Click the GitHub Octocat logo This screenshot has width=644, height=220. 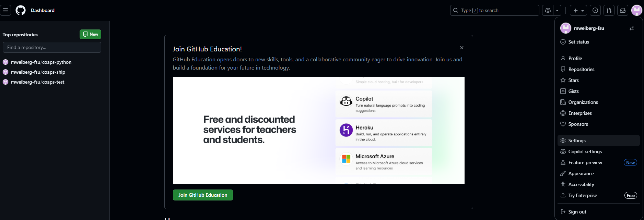click(21, 10)
